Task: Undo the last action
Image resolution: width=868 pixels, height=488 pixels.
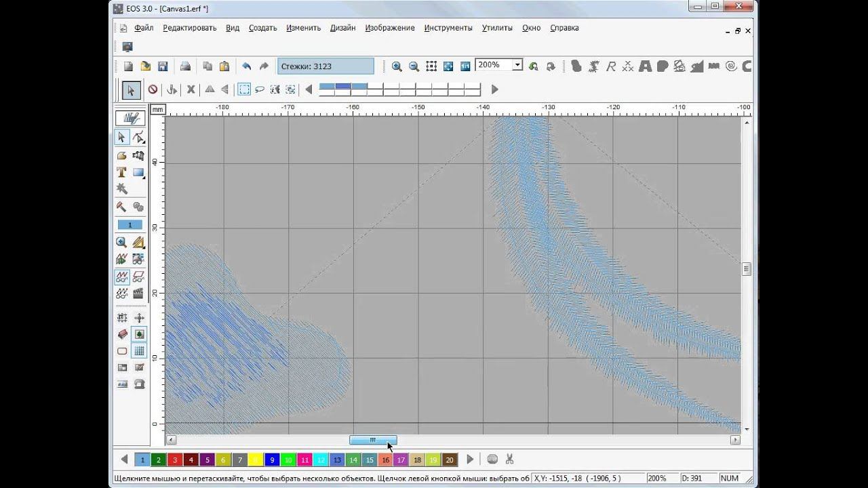Action: (247, 66)
